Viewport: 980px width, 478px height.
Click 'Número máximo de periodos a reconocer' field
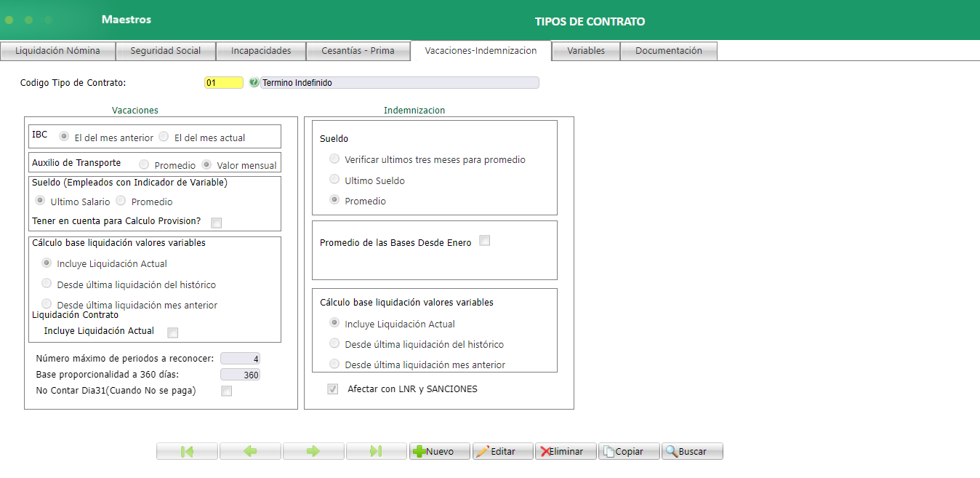pos(240,359)
